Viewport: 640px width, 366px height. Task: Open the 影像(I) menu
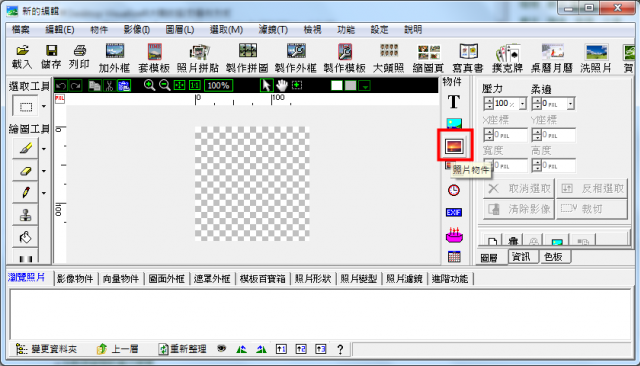coord(137,30)
